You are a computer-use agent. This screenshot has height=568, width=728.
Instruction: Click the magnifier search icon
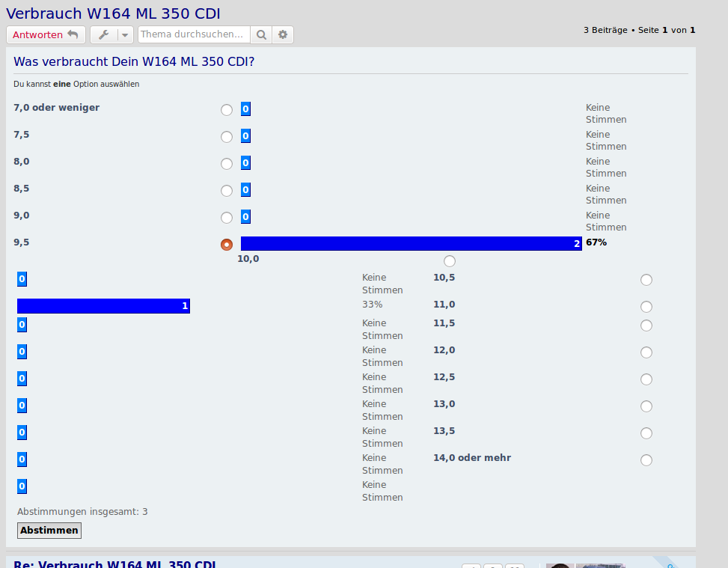(x=260, y=35)
